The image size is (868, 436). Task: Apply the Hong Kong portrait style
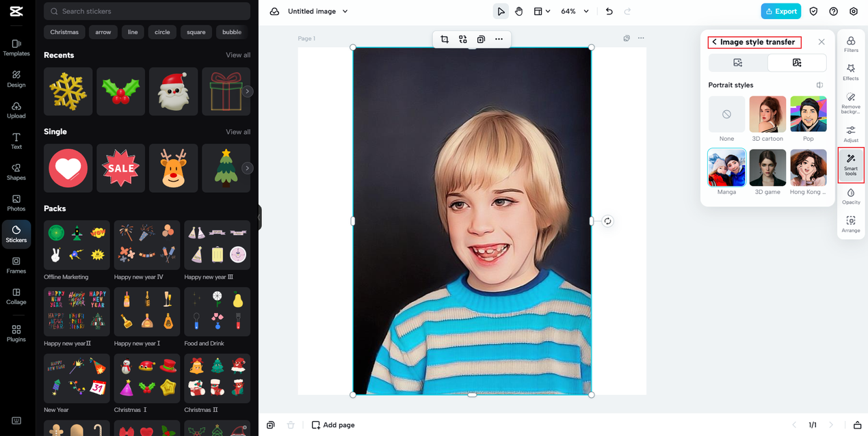pos(808,167)
